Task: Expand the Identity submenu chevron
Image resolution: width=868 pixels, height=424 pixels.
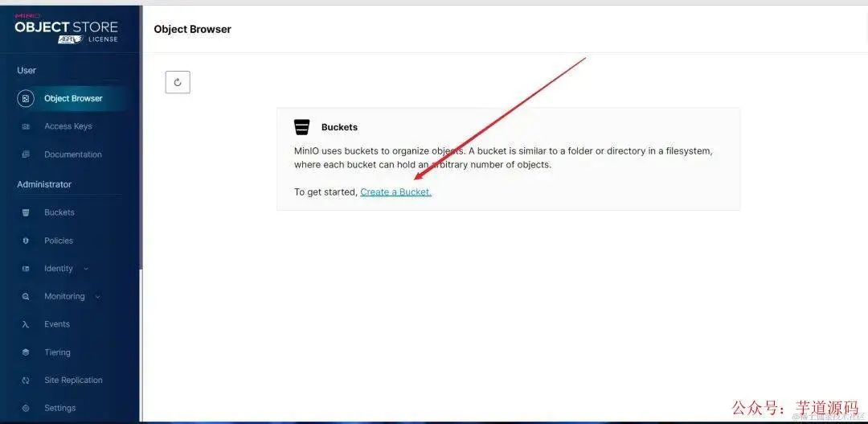Action: tap(86, 269)
